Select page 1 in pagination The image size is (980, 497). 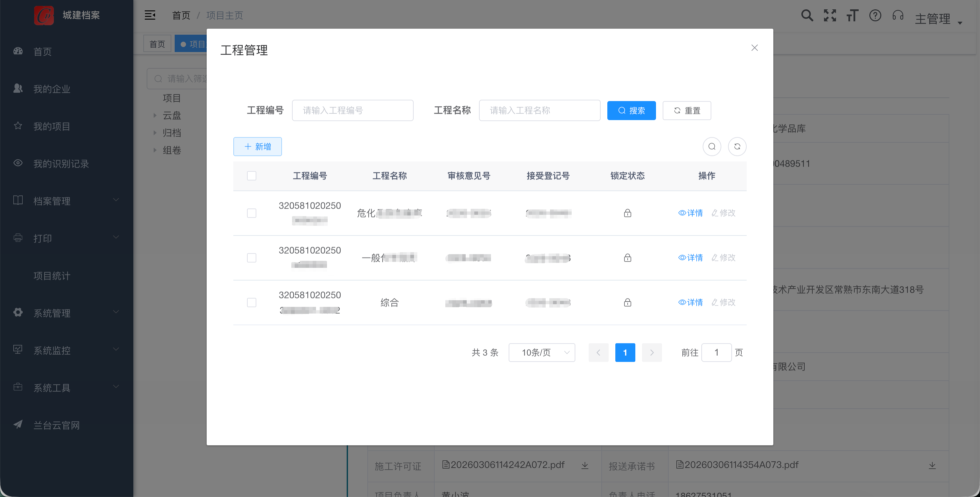tap(625, 352)
